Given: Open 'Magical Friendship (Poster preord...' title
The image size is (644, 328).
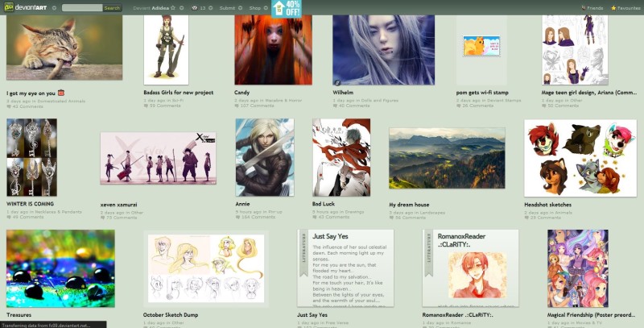Looking at the screenshot, I should click(592, 315).
